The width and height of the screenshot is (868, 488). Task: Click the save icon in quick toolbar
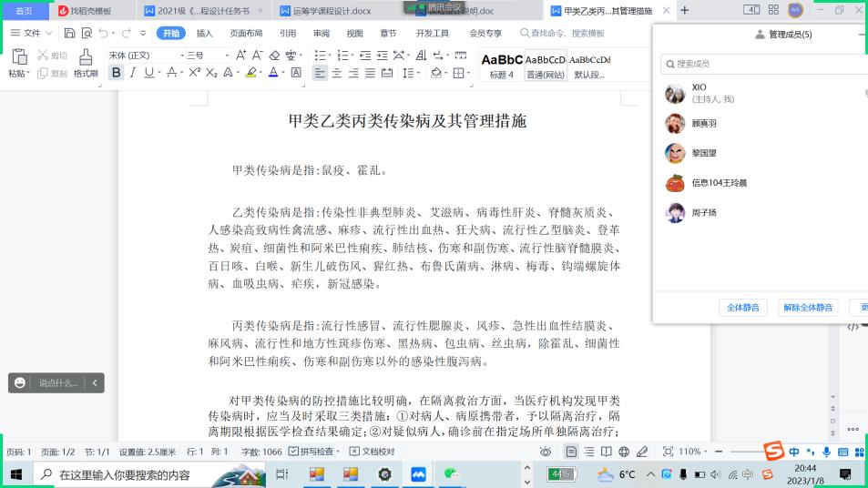click(x=69, y=33)
